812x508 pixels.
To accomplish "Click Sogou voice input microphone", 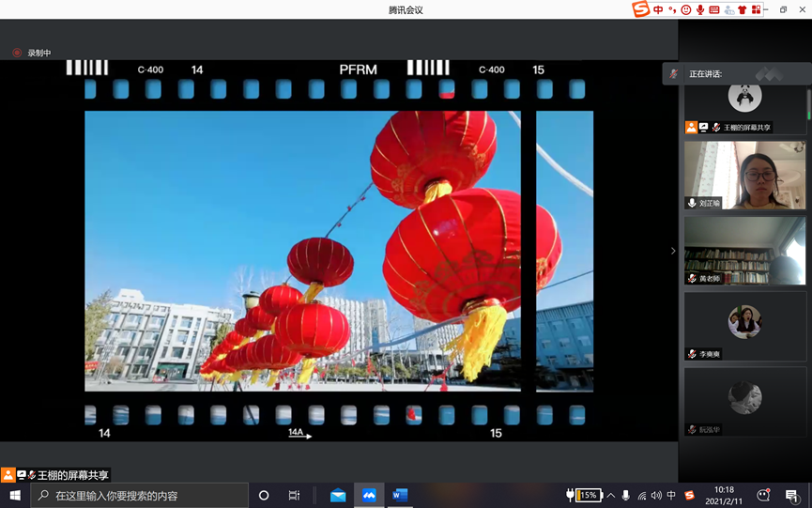I will 700,9.
